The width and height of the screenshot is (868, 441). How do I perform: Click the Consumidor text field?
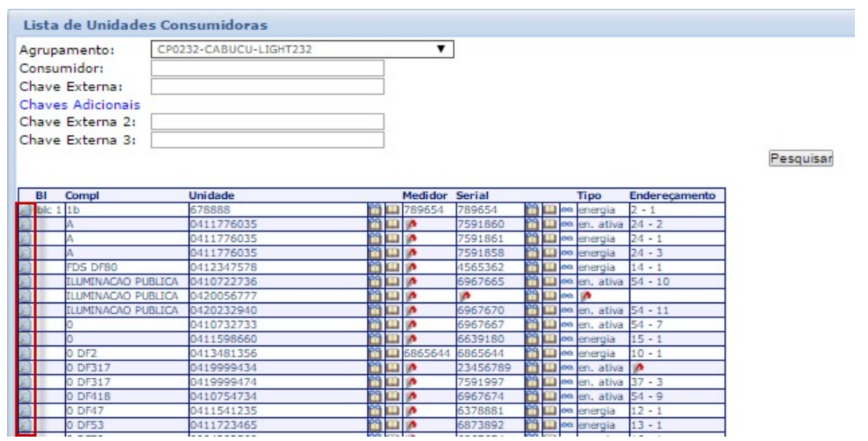pyautogui.click(x=268, y=68)
